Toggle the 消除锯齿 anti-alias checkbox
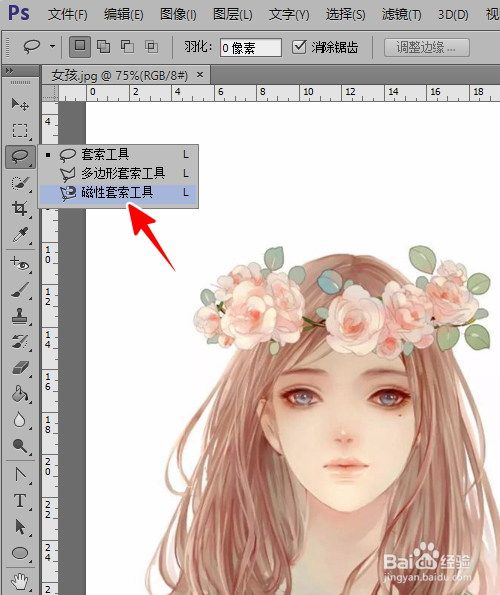Screen dimensions: 500x595 [299, 47]
